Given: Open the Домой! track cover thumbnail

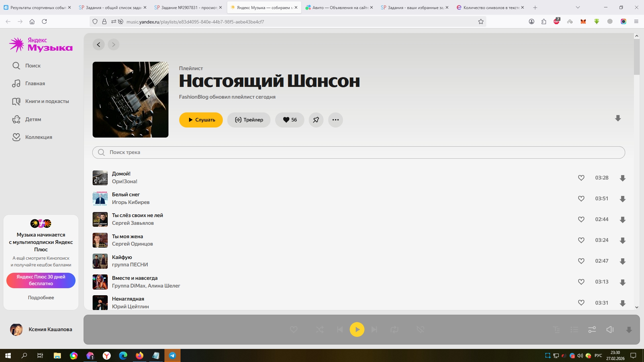Looking at the screenshot, I should click(100, 178).
